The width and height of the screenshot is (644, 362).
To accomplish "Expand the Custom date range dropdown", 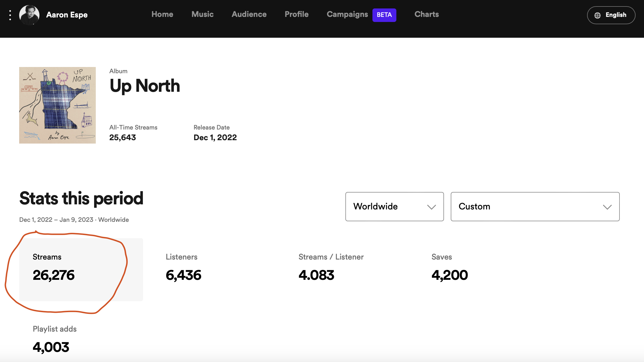I will [535, 207].
